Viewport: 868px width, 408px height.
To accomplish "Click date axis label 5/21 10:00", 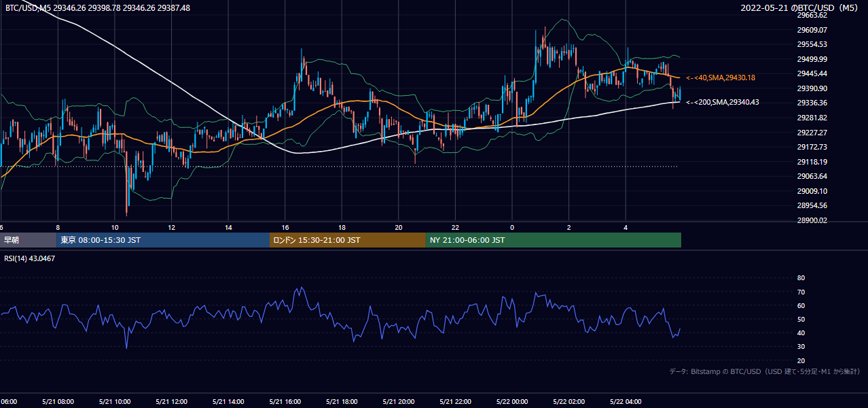I will click(x=114, y=401).
